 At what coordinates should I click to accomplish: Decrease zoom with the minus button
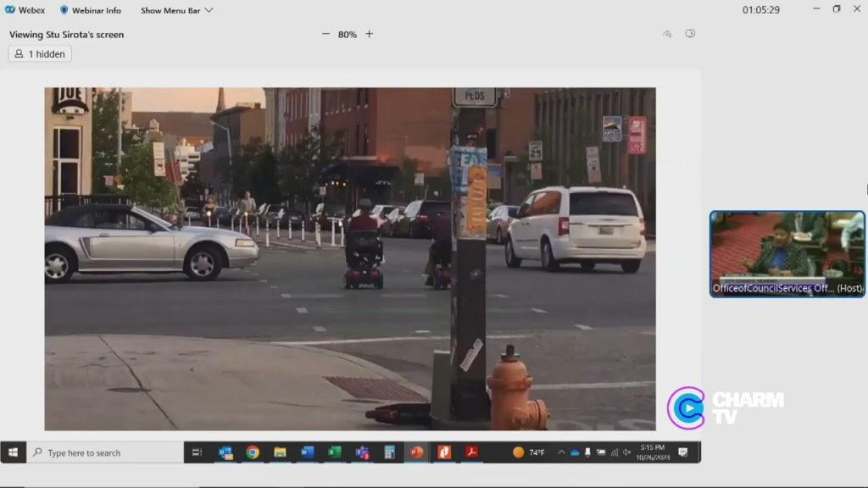click(325, 34)
